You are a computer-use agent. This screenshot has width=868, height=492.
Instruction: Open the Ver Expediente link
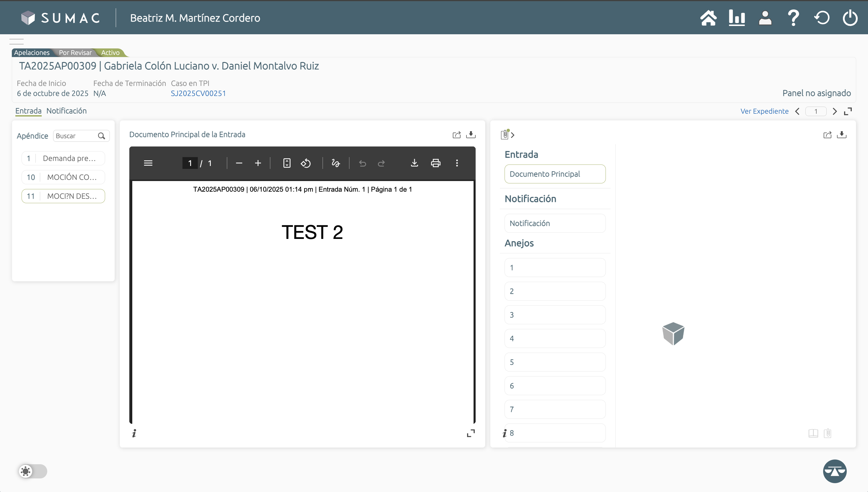[x=764, y=111]
